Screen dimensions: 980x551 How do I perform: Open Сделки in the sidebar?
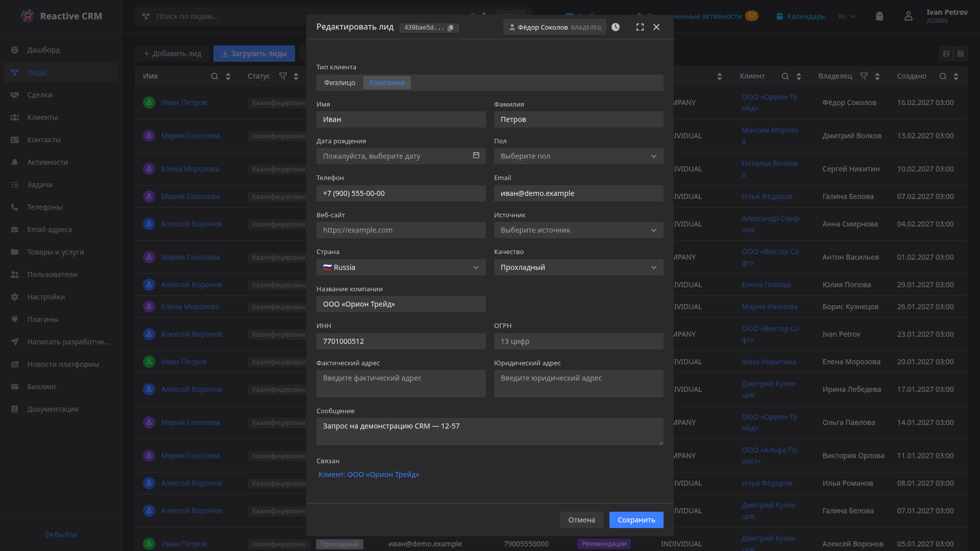click(x=61, y=95)
